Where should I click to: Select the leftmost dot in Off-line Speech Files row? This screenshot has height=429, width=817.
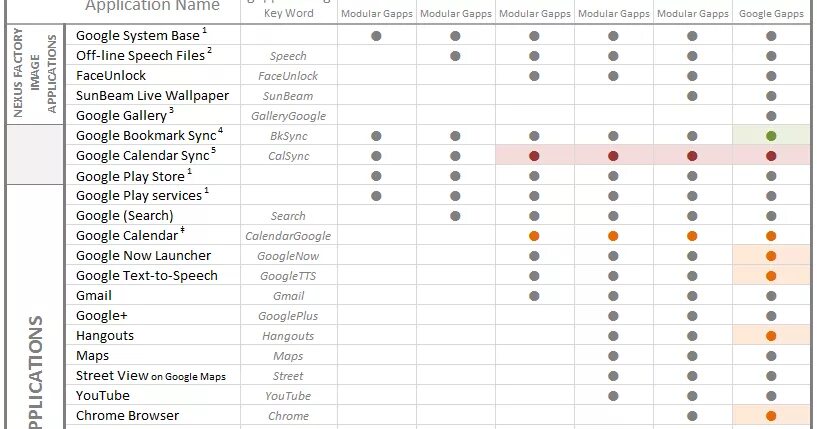tap(455, 56)
